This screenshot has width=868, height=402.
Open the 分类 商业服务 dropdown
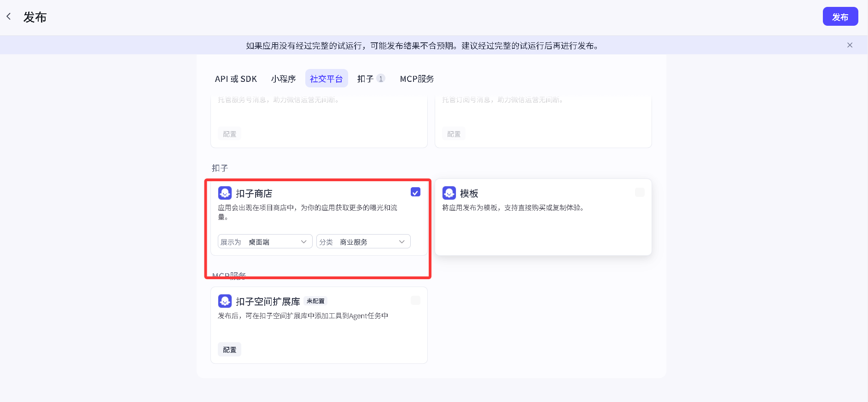pos(363,241)
